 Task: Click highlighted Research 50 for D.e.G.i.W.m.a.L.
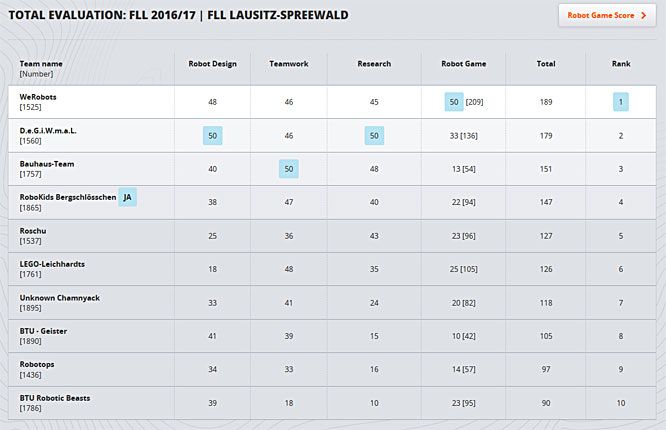[374, 136]
